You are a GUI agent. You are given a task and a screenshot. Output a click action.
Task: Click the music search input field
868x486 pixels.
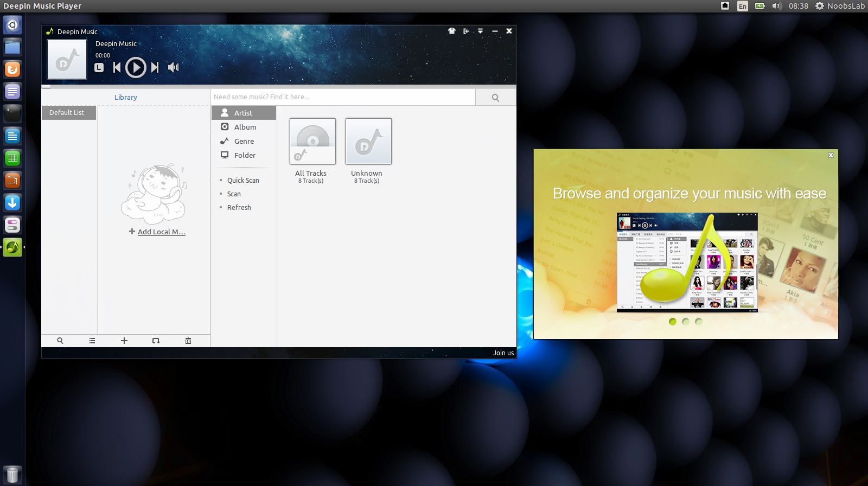point(343,97)
